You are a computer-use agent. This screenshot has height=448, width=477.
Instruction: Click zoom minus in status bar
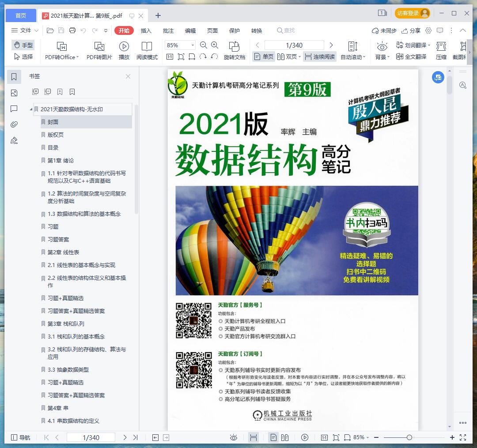tap(376, 437)
